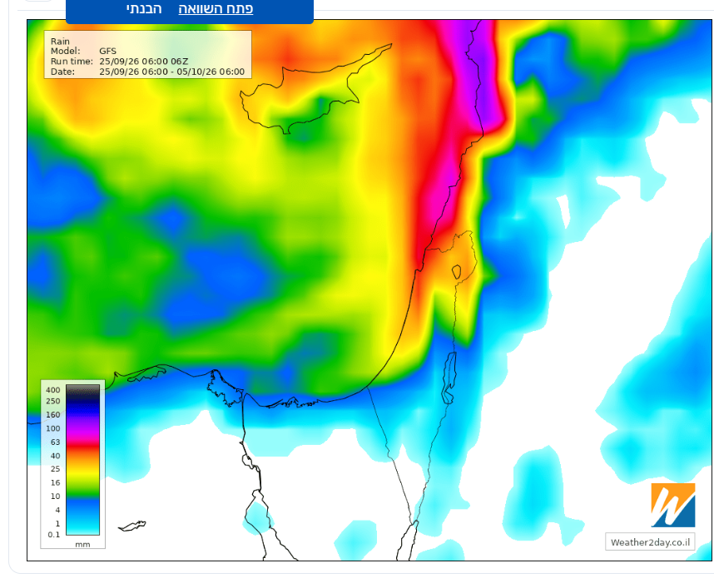The image size is (714, 588).
Task: Click the '400' value on the legend
Action: tap(52, 390)
